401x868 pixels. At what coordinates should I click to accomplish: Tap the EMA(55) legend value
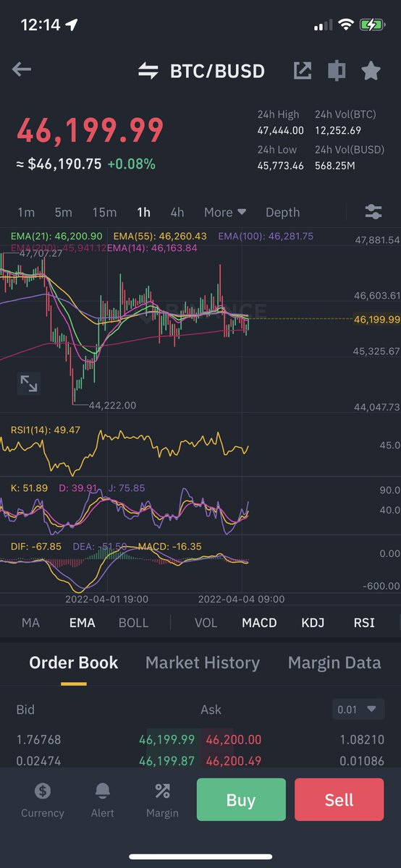[160, 237]
